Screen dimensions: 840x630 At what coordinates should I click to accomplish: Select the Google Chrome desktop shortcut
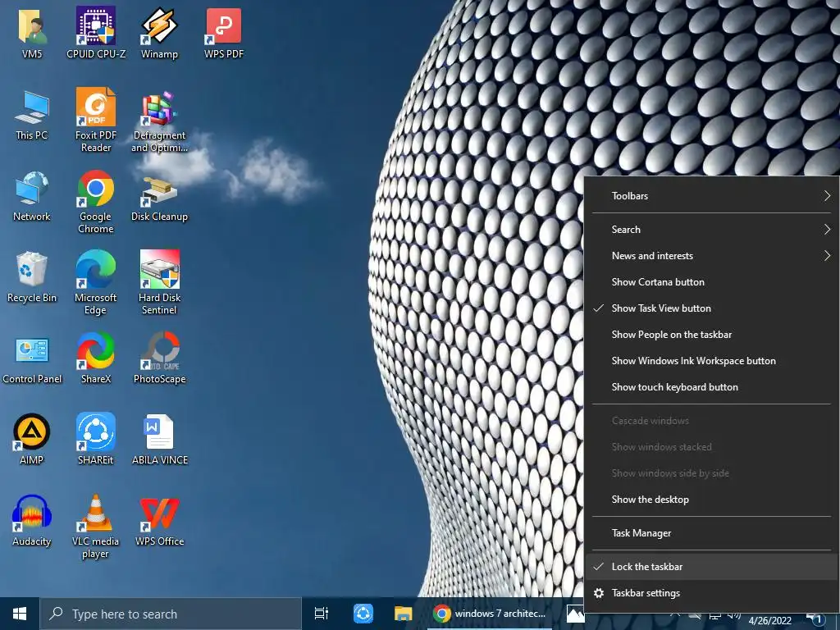[x=96, y=203]
